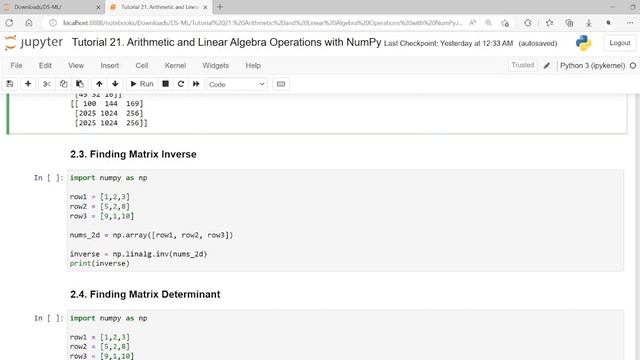Click the site information icon
Image resolution: width=640 pixels, height=360 pixels.
coord(53,23)
